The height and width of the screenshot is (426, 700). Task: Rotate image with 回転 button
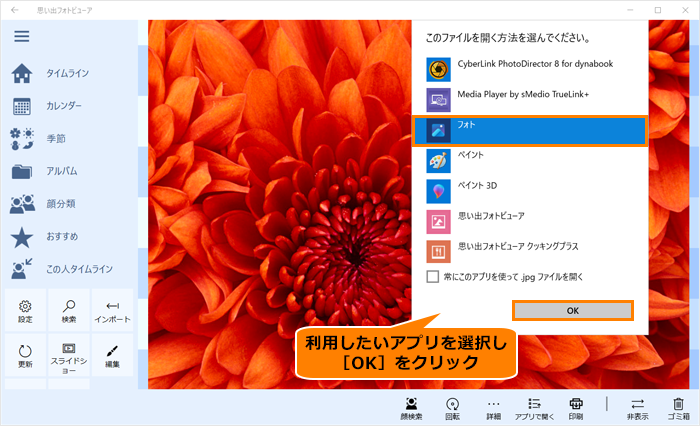452,409
